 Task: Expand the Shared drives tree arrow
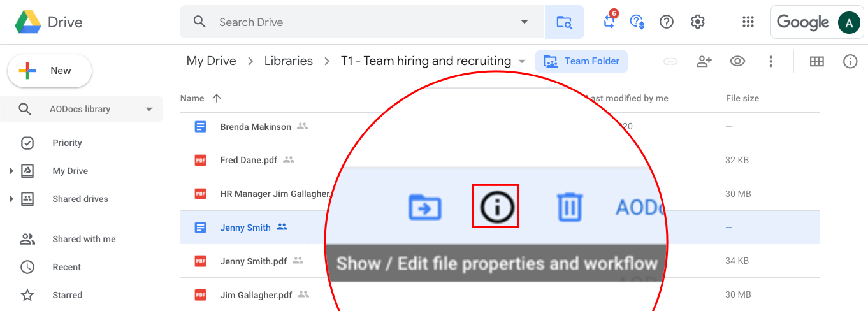pyautogui.click(x=11, y=199)
